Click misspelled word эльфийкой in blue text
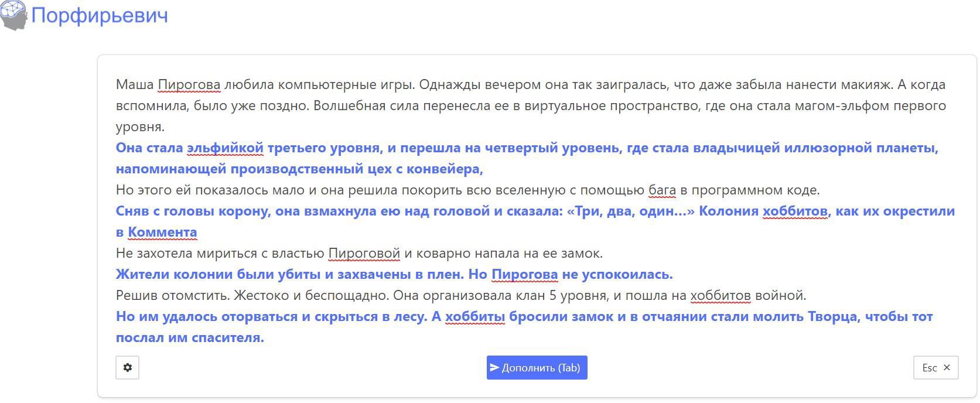 coord(225,148)
